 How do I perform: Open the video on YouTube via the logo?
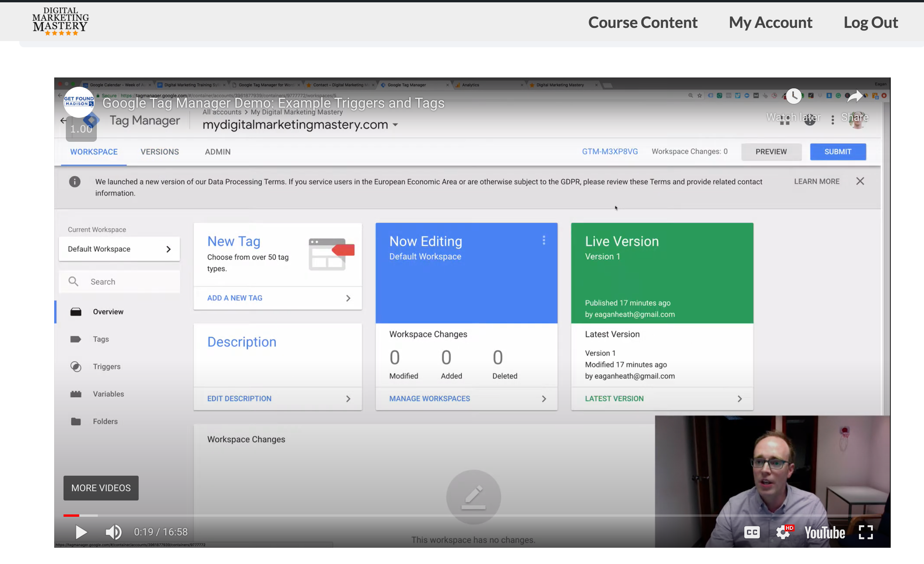[x=825, y=533]
